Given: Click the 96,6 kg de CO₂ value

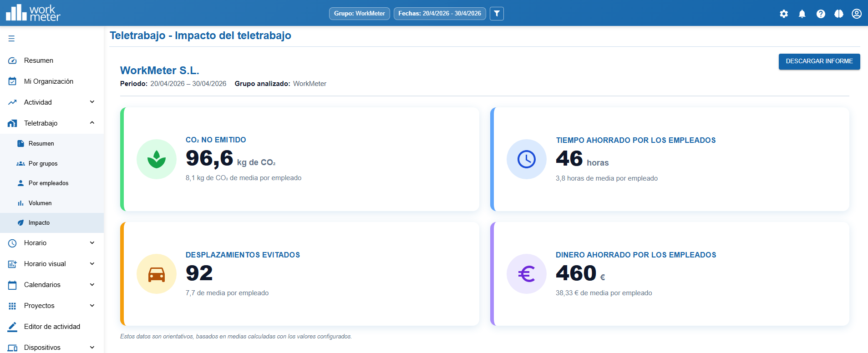Looking at the screenshot, I should tap(230, 159).
